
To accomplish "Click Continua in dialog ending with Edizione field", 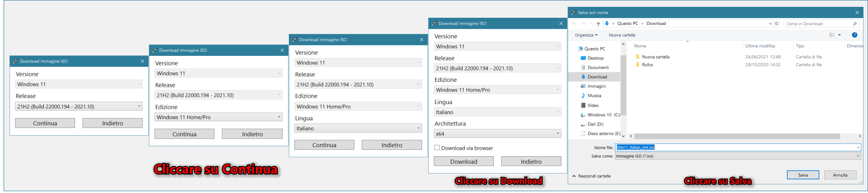I will [x=184, y=134].
